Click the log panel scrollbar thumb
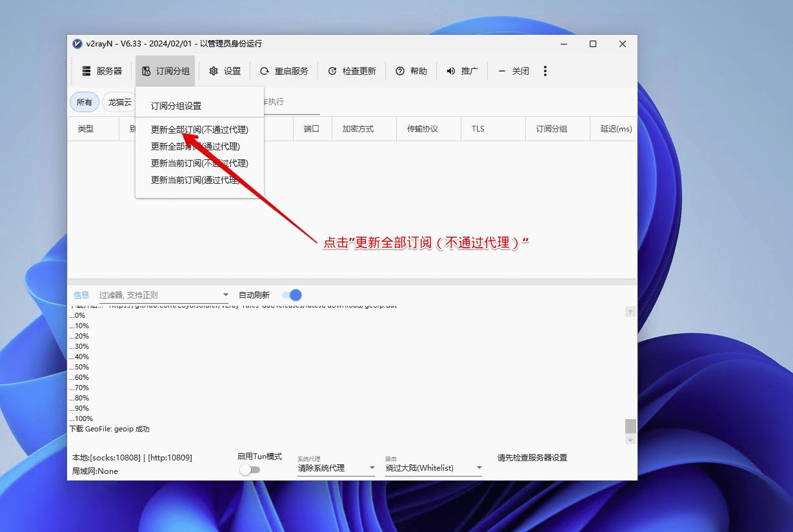This screenshot has width=793, height=532. [630, 426]
